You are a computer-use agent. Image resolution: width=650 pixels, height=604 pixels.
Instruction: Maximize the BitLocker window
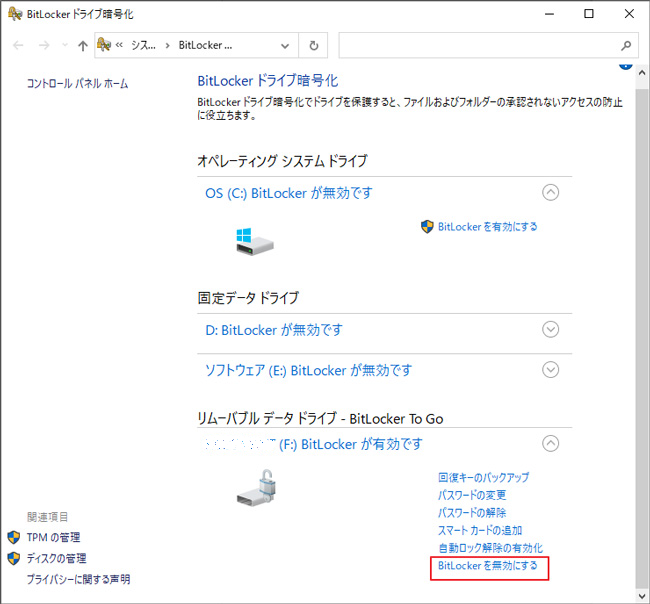(x=589, y=14)
